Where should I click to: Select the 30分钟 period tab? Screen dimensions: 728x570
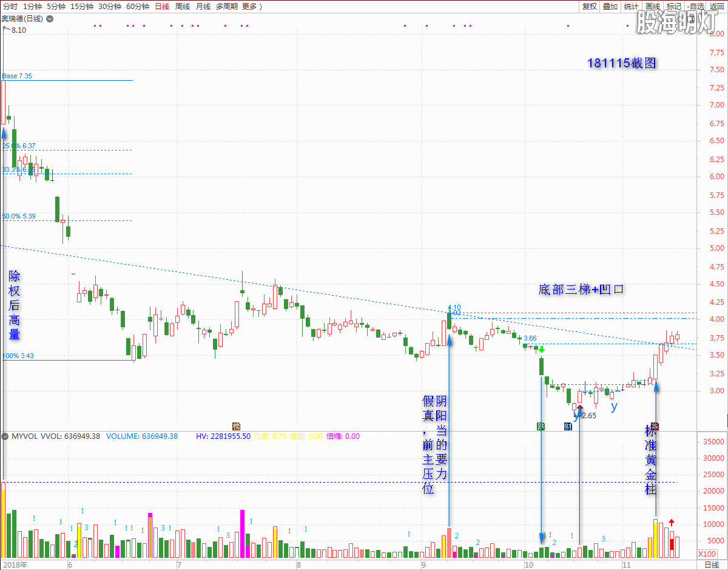110,7
